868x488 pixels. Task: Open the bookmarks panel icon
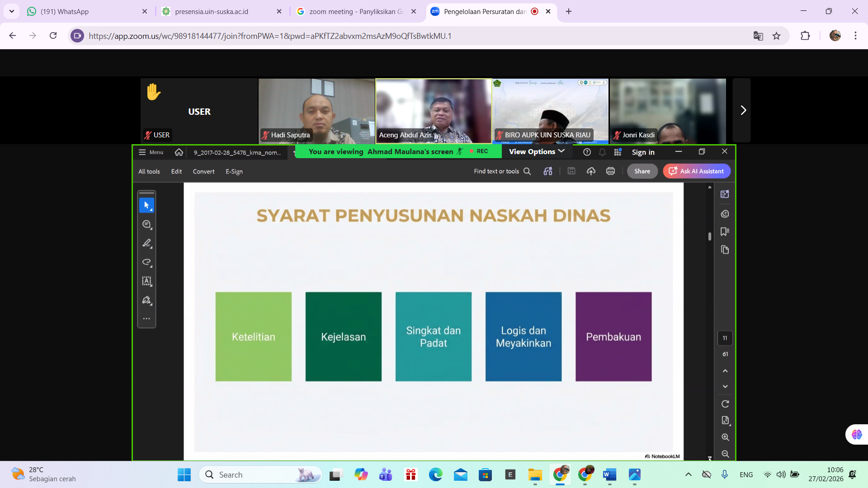[x=725, y=232]
